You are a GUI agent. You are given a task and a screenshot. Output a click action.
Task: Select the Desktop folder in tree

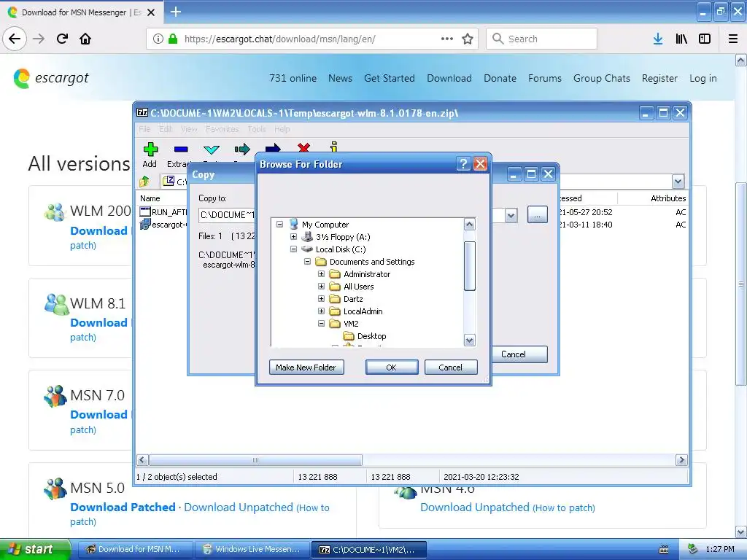[371, 335]
